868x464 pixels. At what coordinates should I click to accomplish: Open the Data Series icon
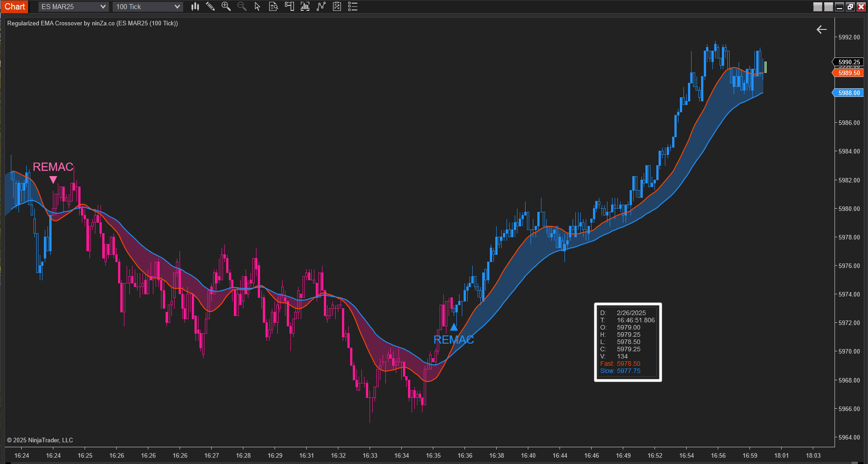click(x=273, y=6)
